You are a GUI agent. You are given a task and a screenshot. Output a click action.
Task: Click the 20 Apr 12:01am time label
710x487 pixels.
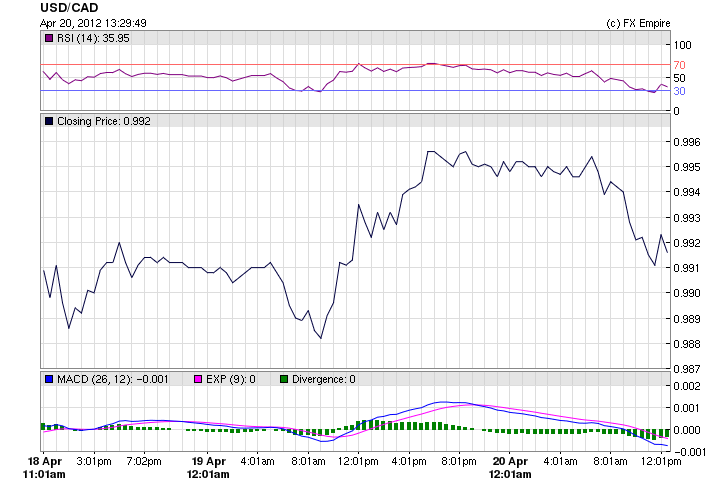click(x=509, y=468)
